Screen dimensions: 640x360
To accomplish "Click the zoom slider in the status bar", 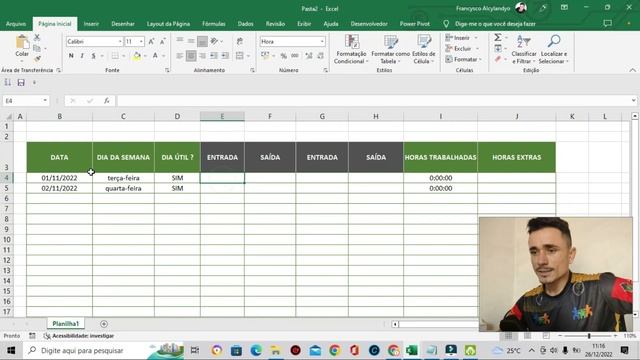I will tap(589, 336).
